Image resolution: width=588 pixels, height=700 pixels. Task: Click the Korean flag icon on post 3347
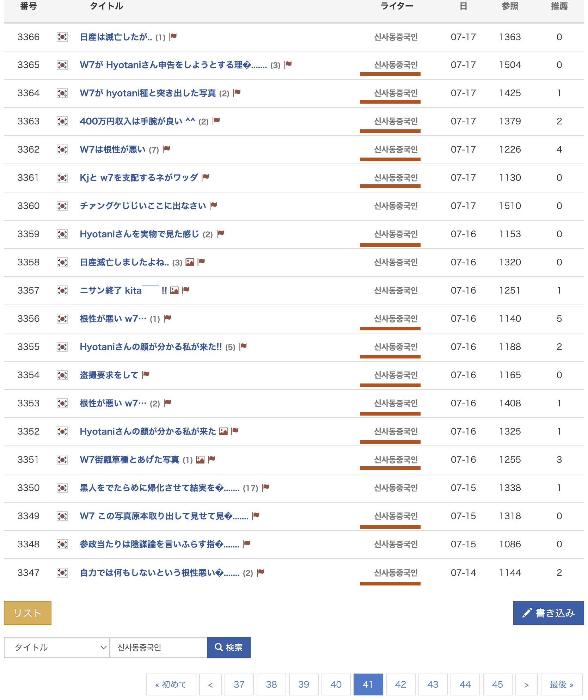[x=62, y=573]
